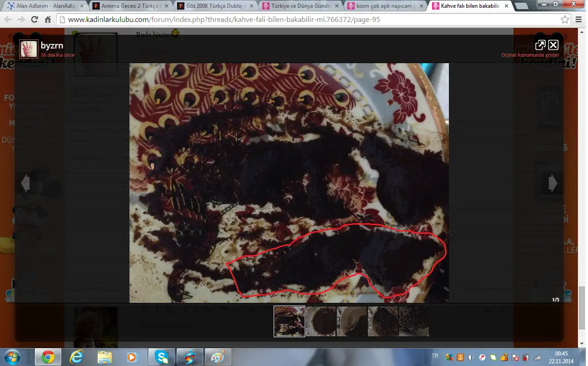Viewport: 588px width, 366px height.
Task: Open the Chrome menu button
Action: tap(578, 20)
